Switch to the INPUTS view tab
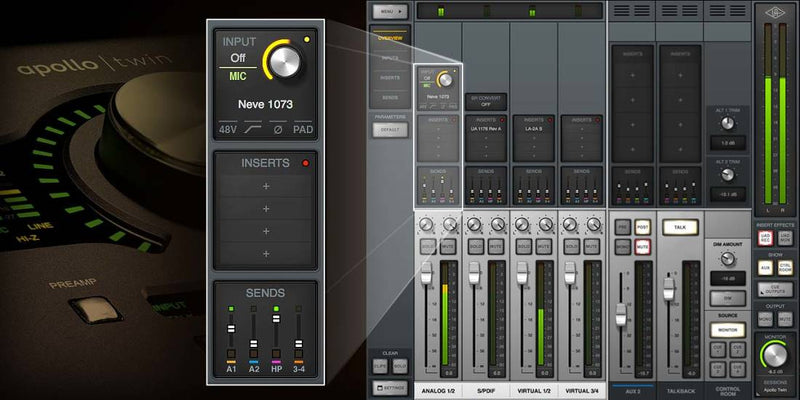800x400 pixels. click(x=390, y=58)
